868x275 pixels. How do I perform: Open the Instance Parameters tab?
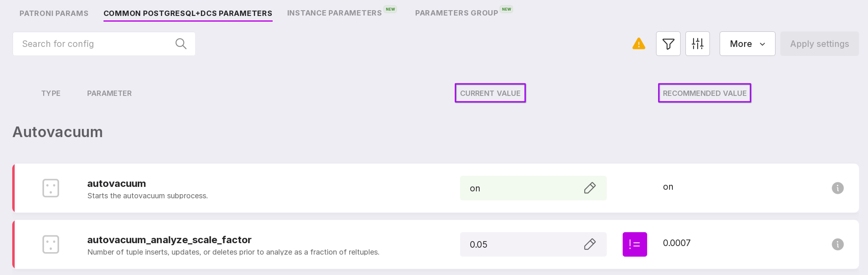click(334, 13)
